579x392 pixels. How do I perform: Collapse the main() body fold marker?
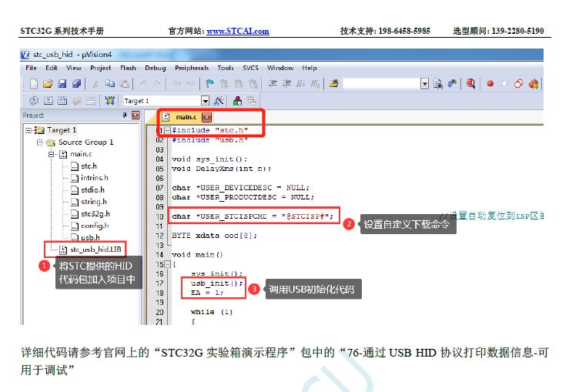coord(167,264)
